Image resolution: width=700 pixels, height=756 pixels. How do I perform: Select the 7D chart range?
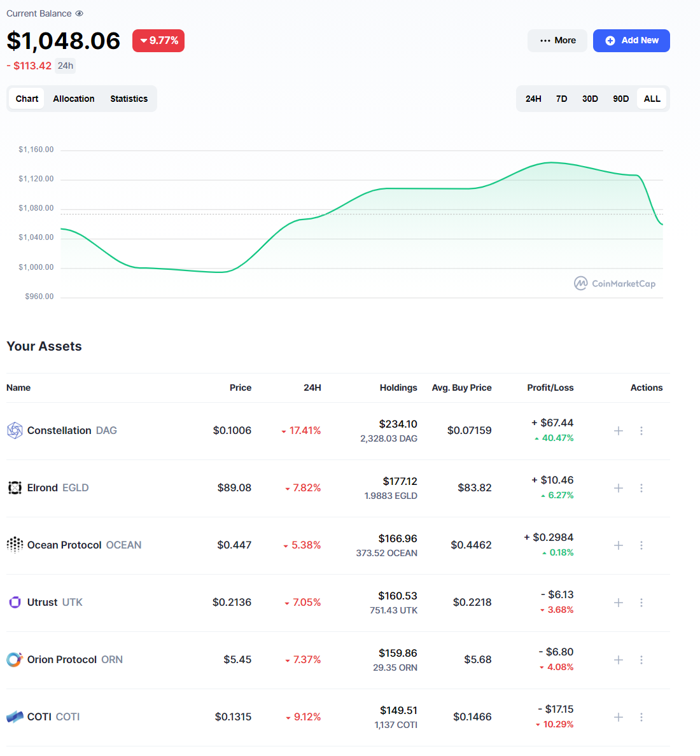coord(562,99)
